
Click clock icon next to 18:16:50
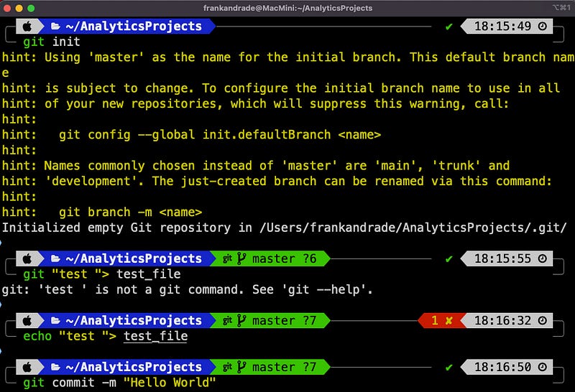tap(543, 367)
